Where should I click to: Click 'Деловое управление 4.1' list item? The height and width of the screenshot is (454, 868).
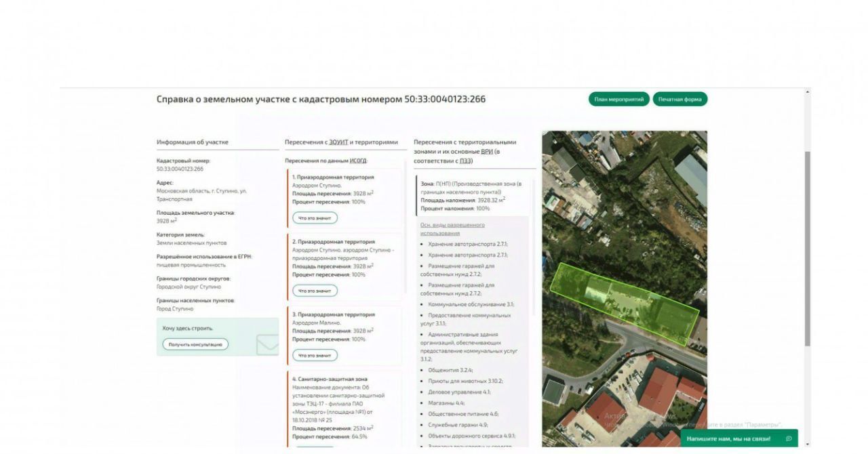pyautogui.click(x=459, y=392)
